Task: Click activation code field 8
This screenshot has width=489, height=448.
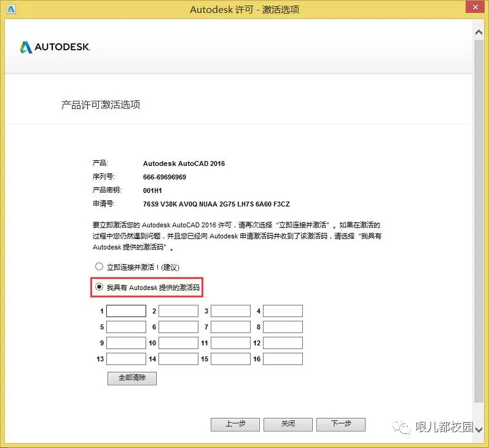Action: (283, 327)
